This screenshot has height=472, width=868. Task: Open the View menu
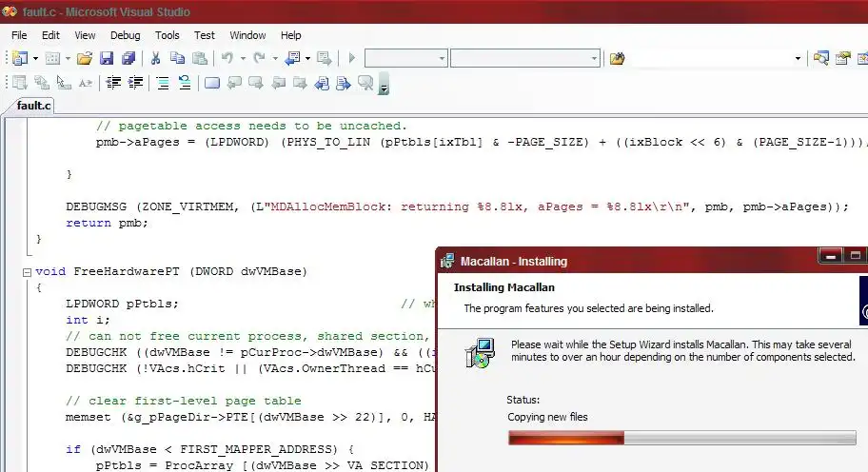pos(85,35)
